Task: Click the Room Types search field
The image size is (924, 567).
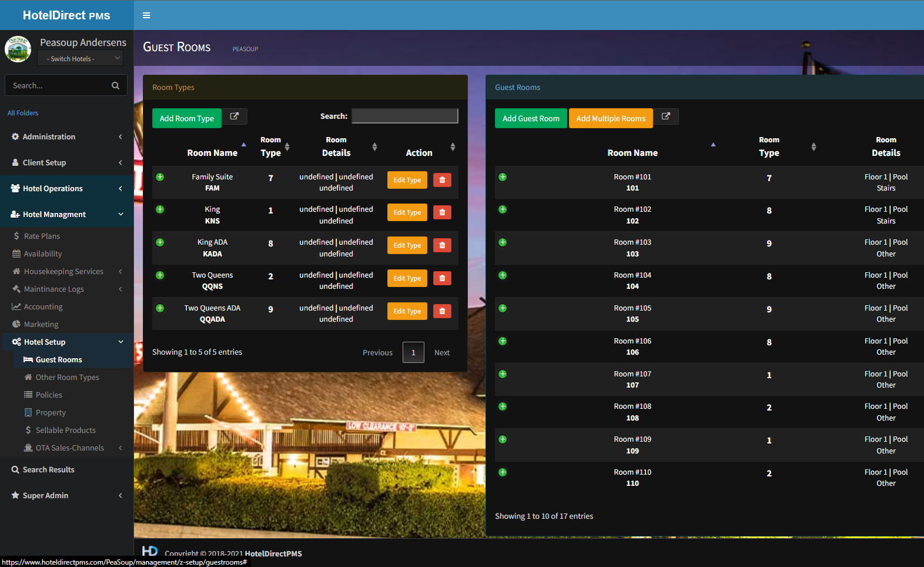Action: [404, 116]
